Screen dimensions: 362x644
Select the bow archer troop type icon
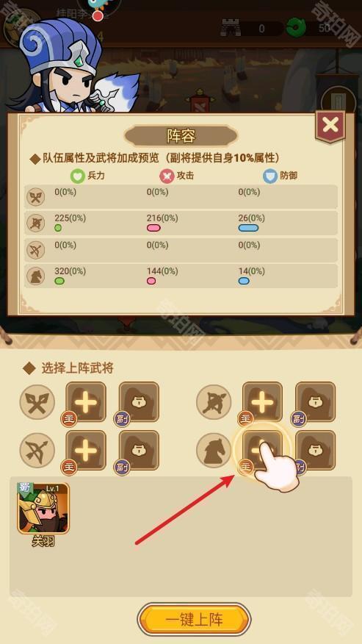pyautogui.click(x=37, y=451)
